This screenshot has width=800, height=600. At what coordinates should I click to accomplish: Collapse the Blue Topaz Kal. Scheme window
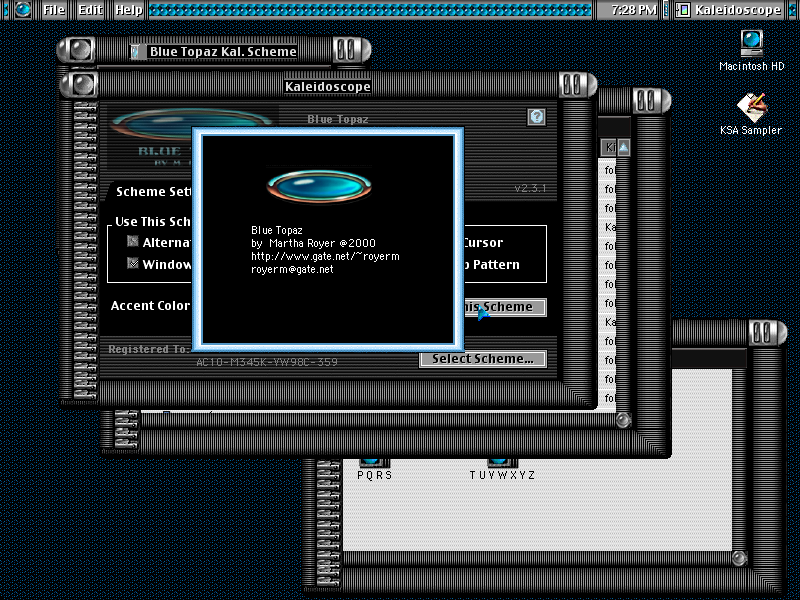[x=345, y=50]
